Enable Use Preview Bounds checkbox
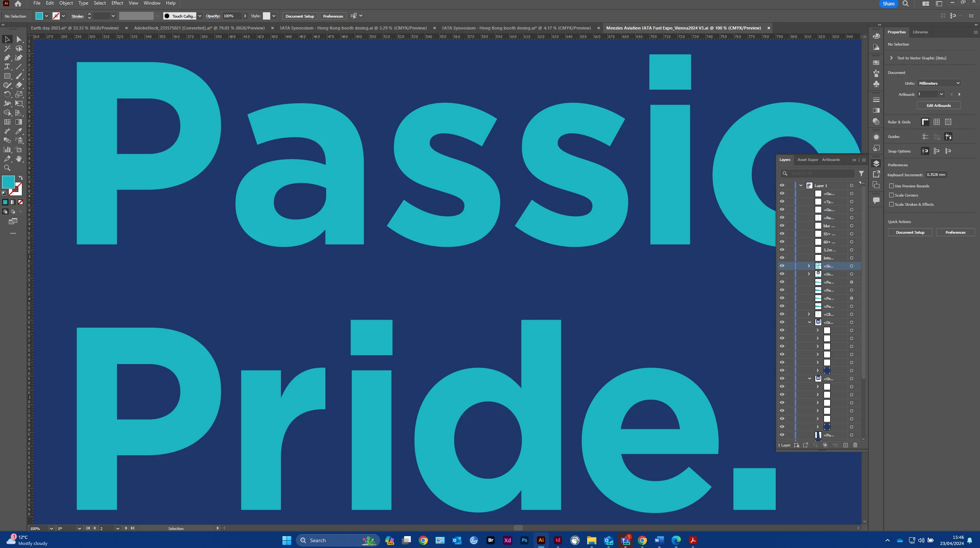 tap(891, 186)
